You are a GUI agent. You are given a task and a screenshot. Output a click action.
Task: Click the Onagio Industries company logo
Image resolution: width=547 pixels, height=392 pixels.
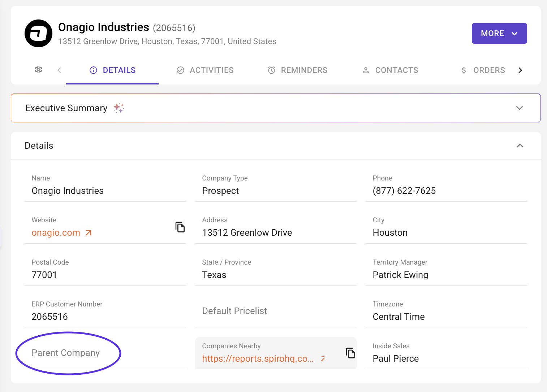38,34
